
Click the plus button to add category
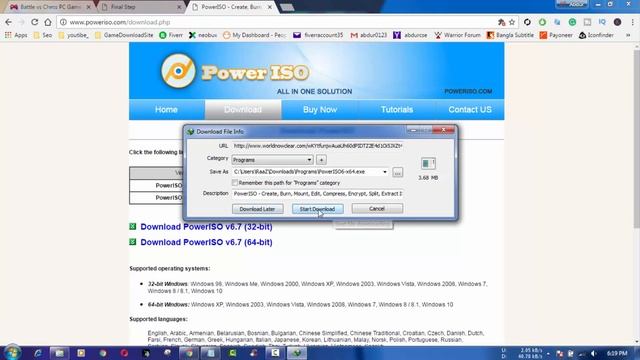(321, 160)
